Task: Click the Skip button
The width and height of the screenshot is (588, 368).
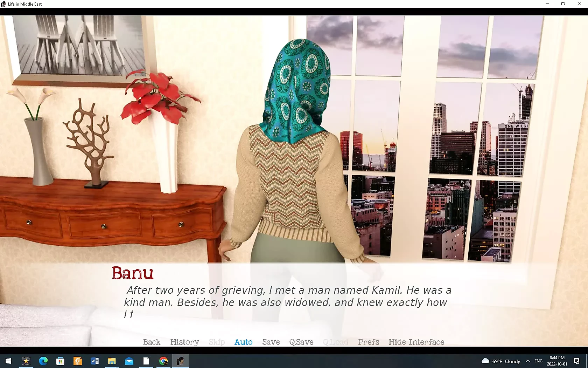Action: point(217,342)
